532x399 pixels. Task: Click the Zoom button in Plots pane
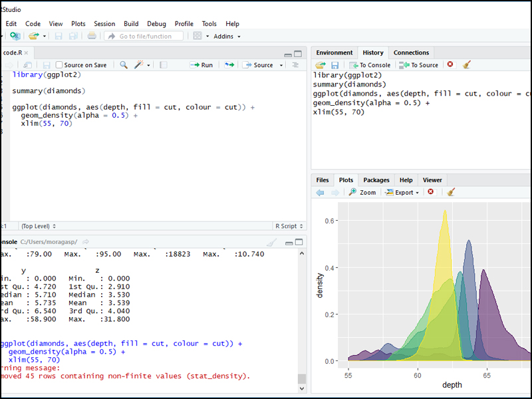pos(362,192)
